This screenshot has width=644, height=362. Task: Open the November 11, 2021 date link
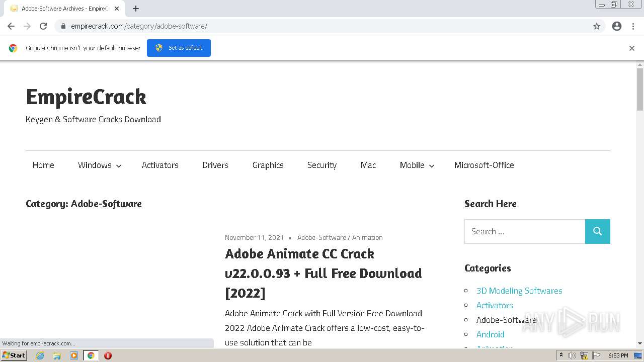pos(254,237)
